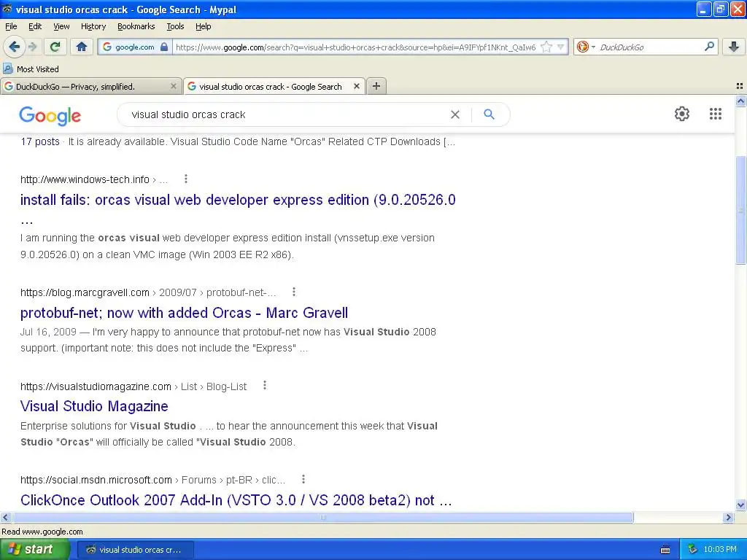The image size is (747, 560).
Task: Open the ClickOnce Outlook 2007 Add-In result
Action: point(236,500)
